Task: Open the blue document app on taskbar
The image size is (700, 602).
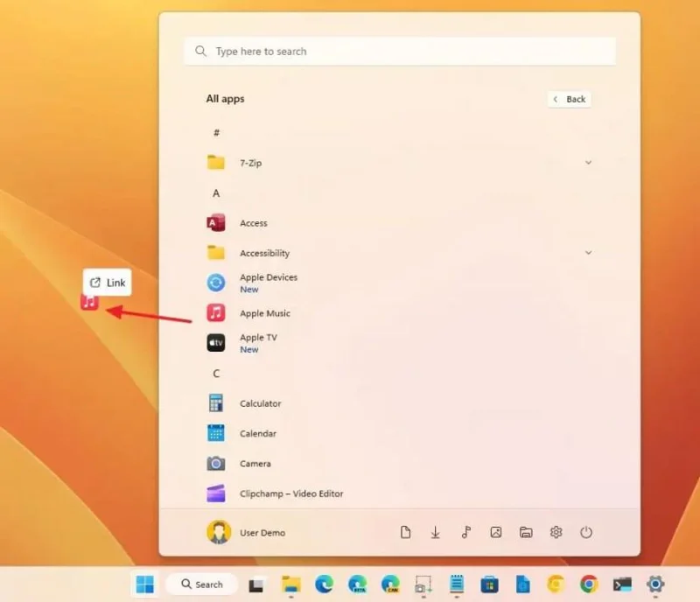Action: pos(522,584)
